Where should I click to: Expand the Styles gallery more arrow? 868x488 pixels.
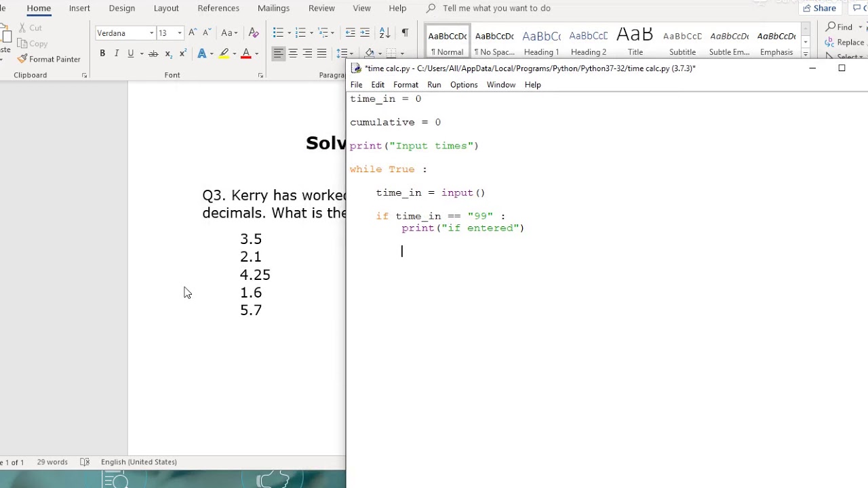806,53
